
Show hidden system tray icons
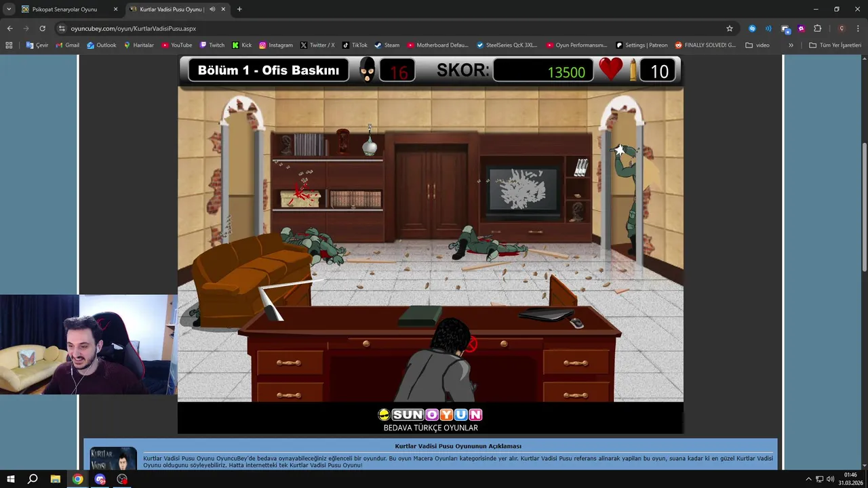tap(808, 479)
